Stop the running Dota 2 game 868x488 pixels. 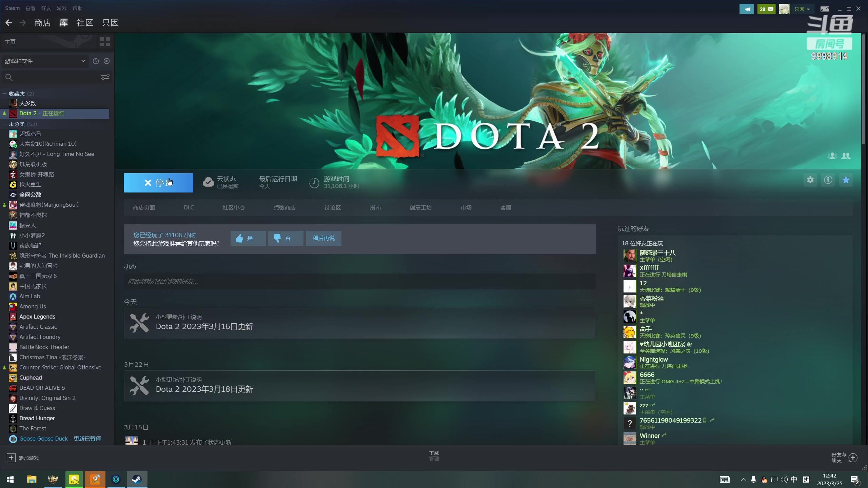click(158, 183)
